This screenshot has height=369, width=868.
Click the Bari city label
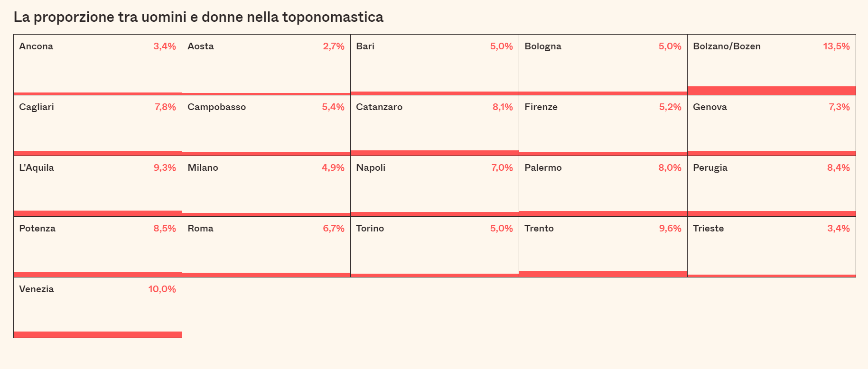365,46
